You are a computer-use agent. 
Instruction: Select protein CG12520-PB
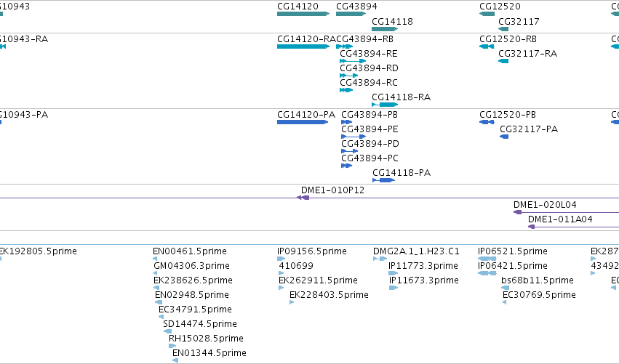tap(487, 122)
